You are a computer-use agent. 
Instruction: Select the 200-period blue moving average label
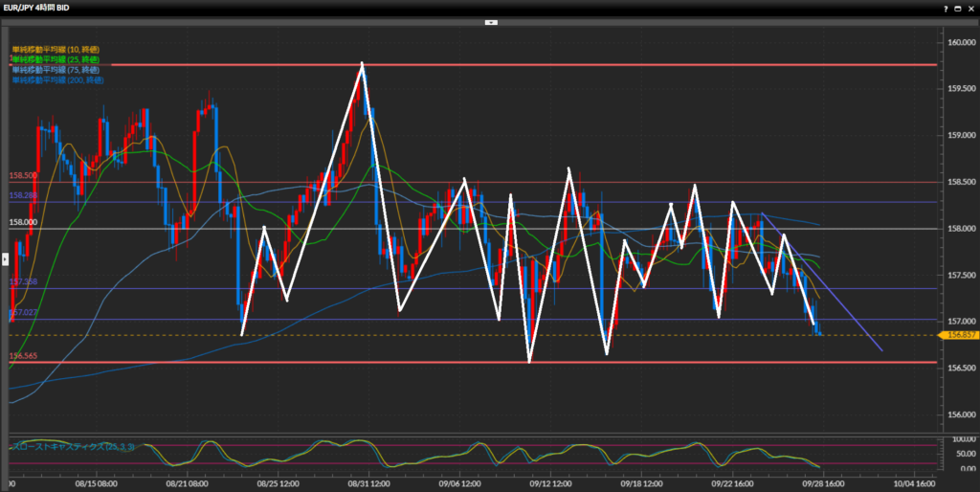click(x=57, y=80)
